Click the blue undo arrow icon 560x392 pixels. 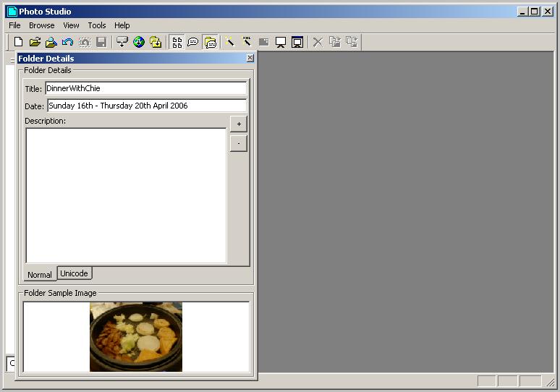[68, 42]
